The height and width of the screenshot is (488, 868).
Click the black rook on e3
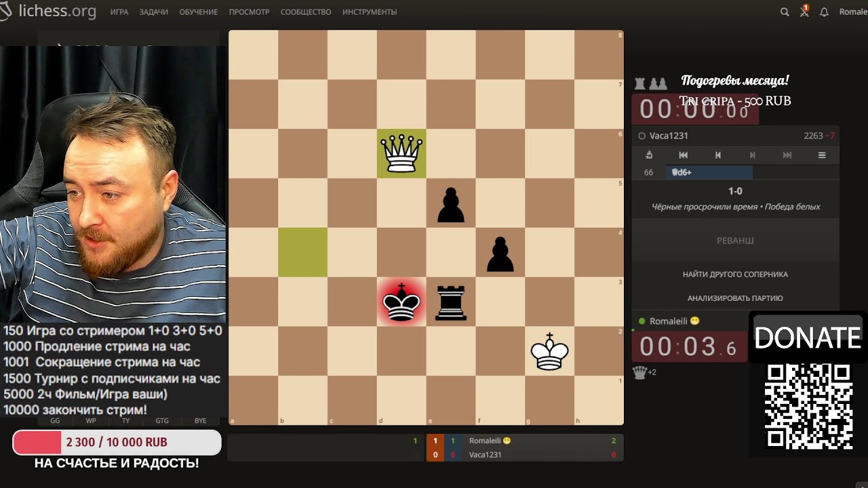(451, 302)
